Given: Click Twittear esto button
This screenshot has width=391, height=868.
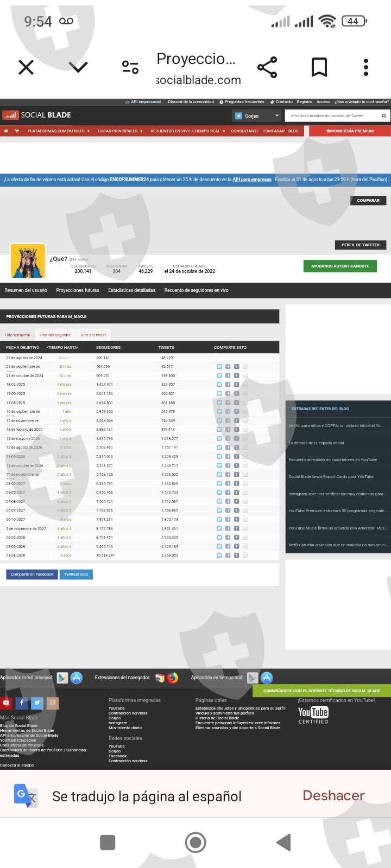Looking at the screenshot, I should click(76, 574).
